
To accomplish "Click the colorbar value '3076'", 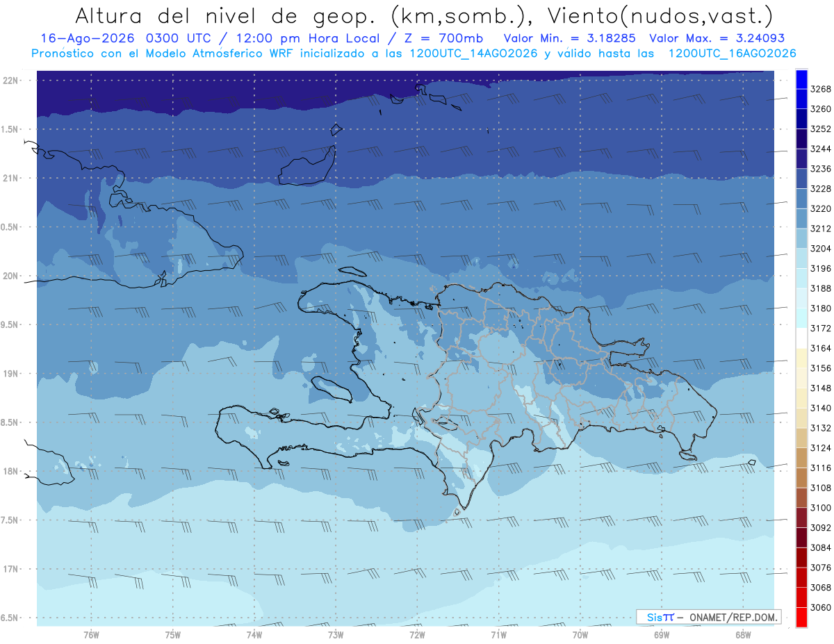I will click(821, 568).
